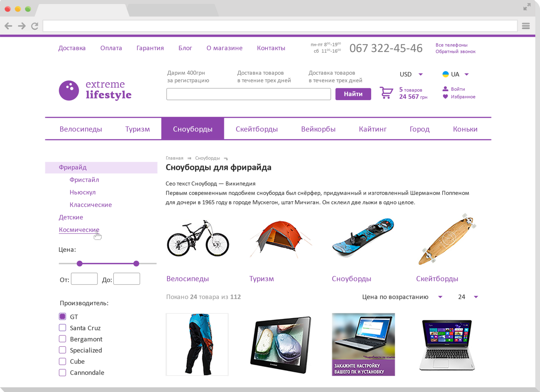Screen dimensions: 540x392
Task: Click the Ukraine flag icon
Action: tap(445, 74)
